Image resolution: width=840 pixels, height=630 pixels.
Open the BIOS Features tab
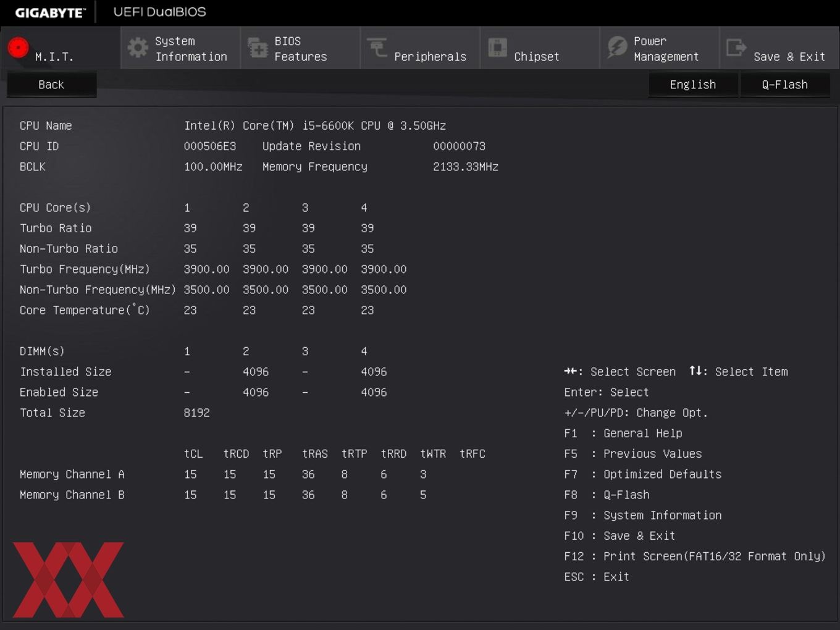300,48
